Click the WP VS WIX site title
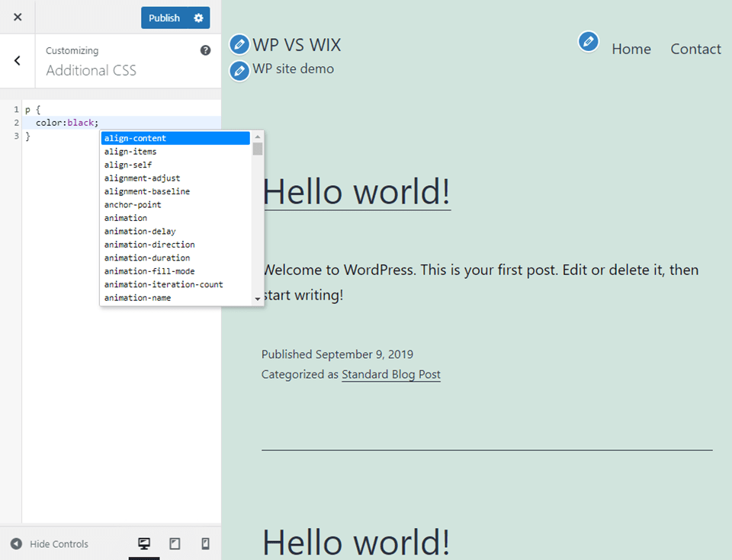This screenshot has width=732, height=560. (297, 45)
